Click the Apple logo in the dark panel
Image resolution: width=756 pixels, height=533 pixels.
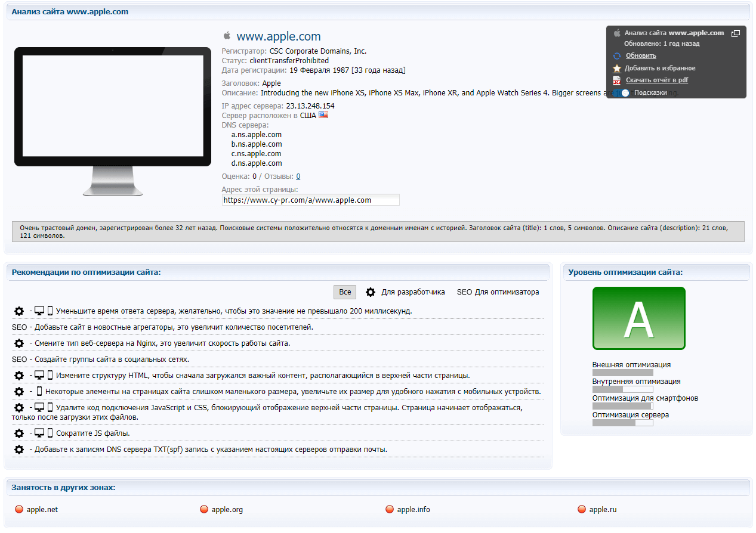617,33
